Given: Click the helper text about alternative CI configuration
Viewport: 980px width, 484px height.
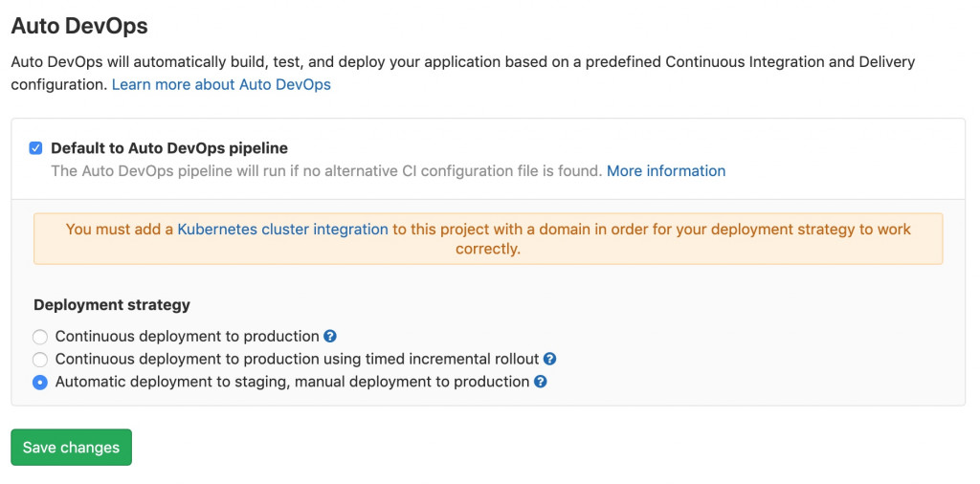Looking at the screenshot, I should [325, 171].
